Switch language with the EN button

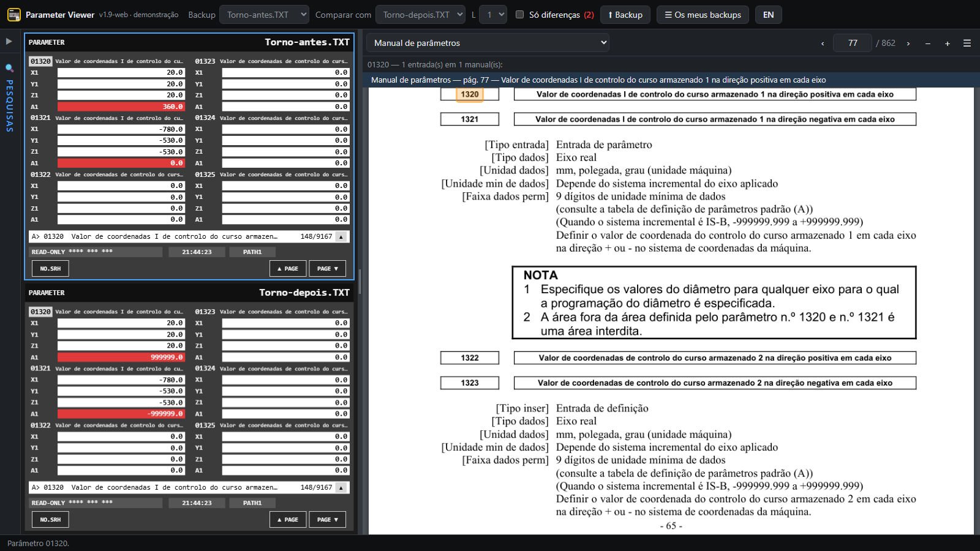[x=768, y=15]
